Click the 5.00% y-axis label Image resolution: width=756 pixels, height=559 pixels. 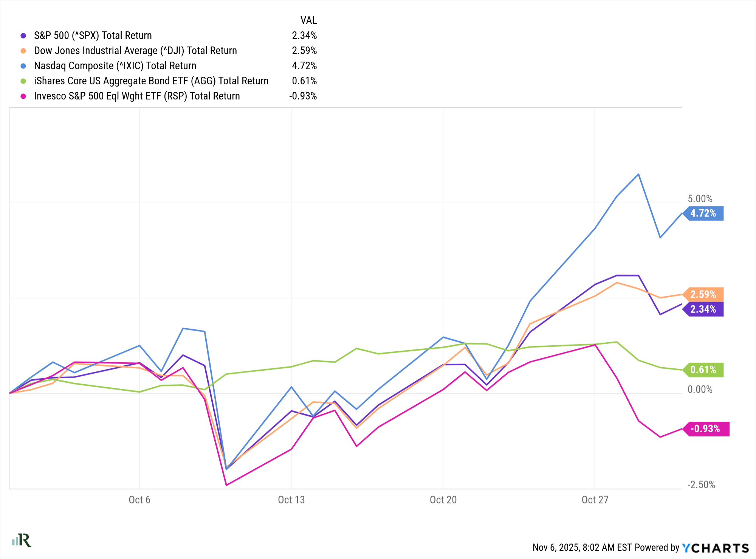[x=700, y=199]
